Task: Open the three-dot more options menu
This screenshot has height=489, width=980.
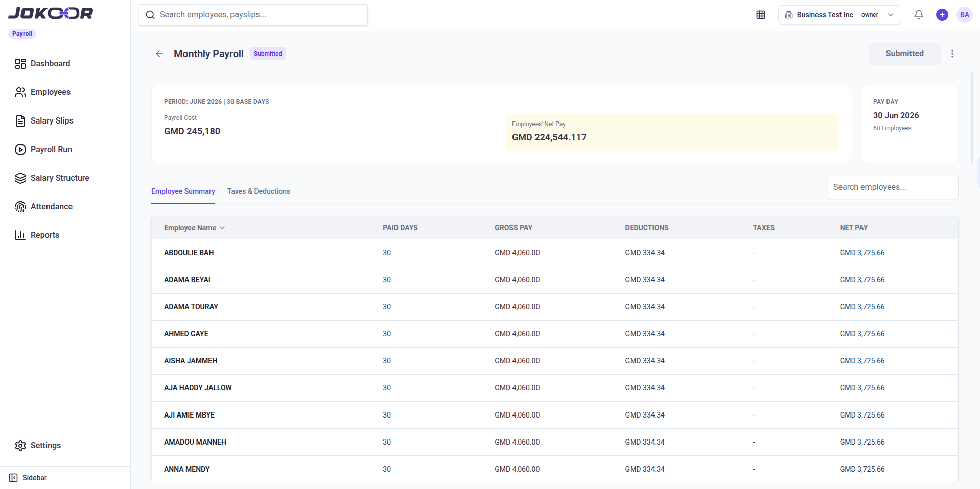Action: coord(952,54)
